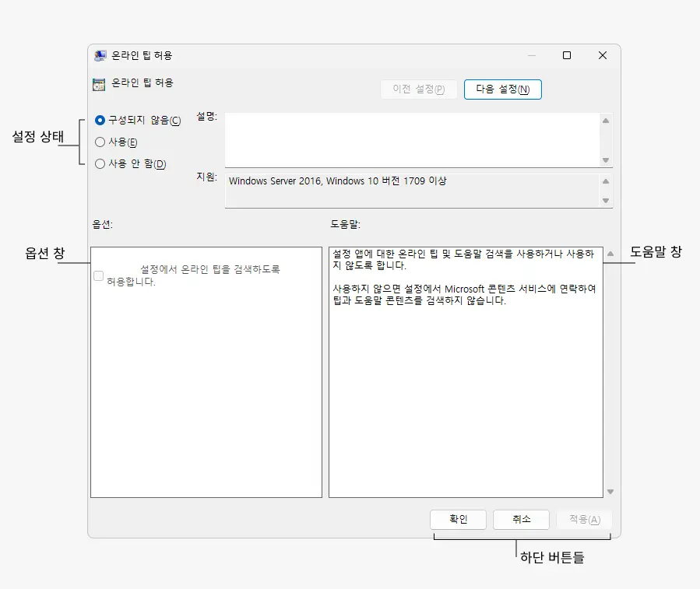700x589 pixels.
Task: Click the 도움말 pane scroll down arrow
Action: coord(610,492)
